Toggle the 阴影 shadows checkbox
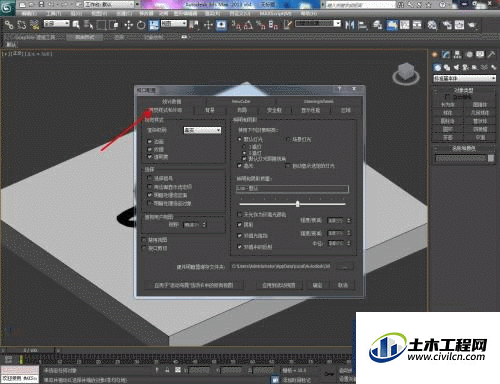The width and height of the screenshot is (500, 384). click(239, 225)
